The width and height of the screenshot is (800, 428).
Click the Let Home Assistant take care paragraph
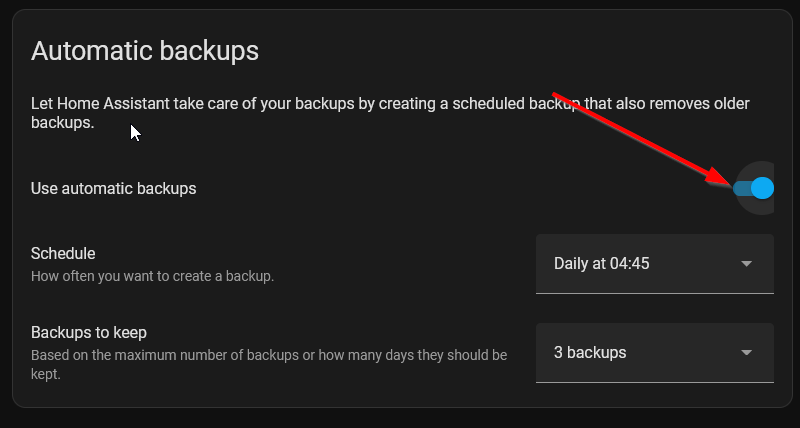390,113
